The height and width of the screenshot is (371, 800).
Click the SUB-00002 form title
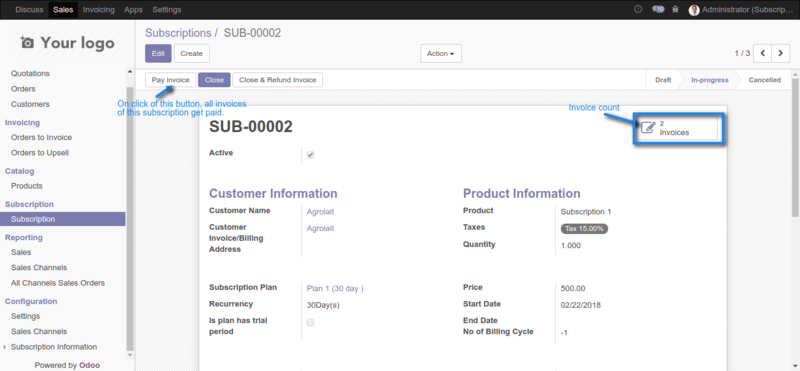pos(251,127)
